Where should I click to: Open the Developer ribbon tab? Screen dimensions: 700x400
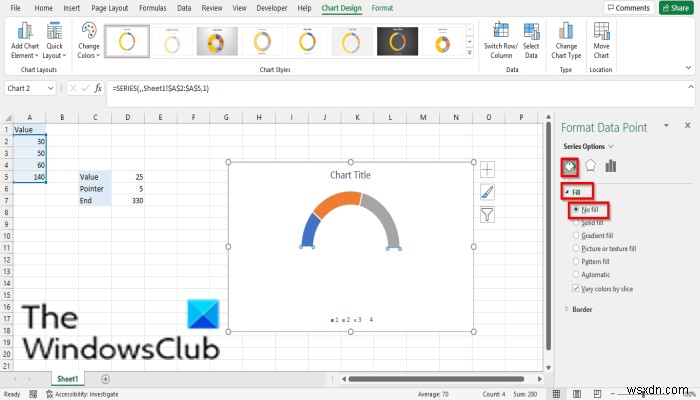coord(272,8)
